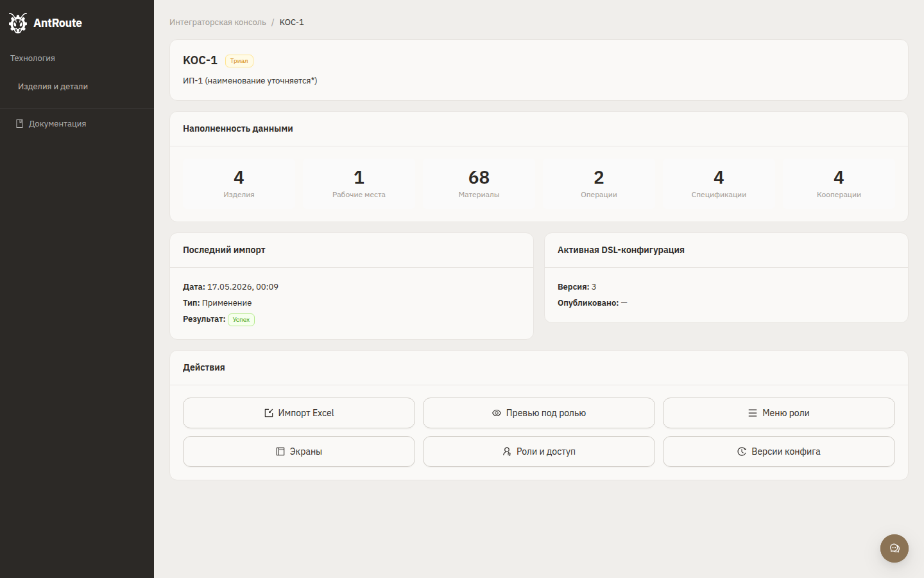Click the import icon on Импорт Excel
Viewport: 924px width, 578px height.
[x=269, y=413]
